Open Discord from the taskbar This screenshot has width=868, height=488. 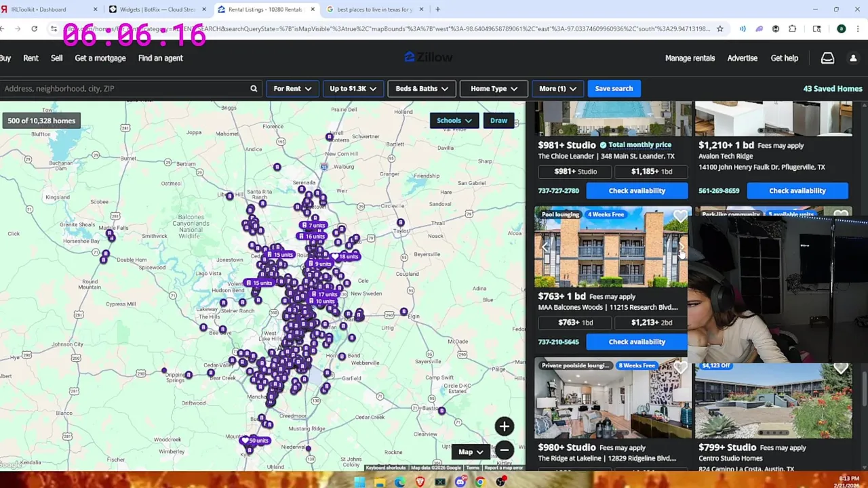coord(460,482)
